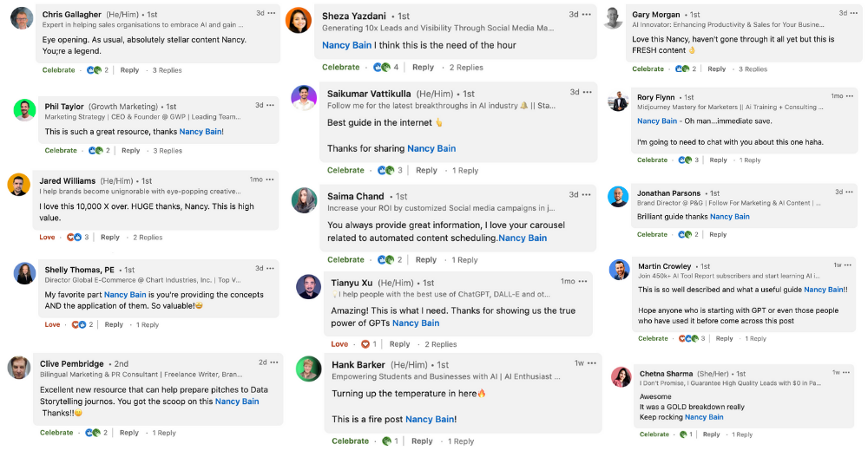Open more menu on Clive Pembridge's comment
The width and height of the screenshot is (868, 457).
tap(274, 362)
